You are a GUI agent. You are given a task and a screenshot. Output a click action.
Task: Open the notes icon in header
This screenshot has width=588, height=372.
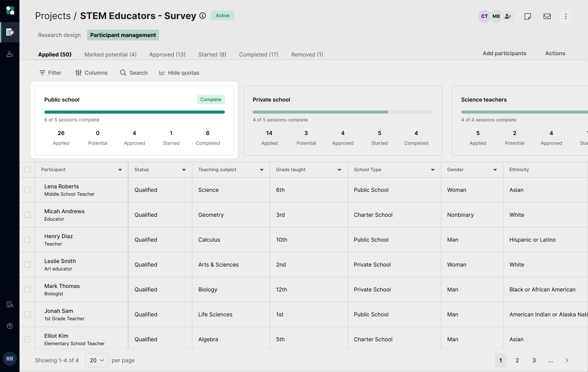528,16
